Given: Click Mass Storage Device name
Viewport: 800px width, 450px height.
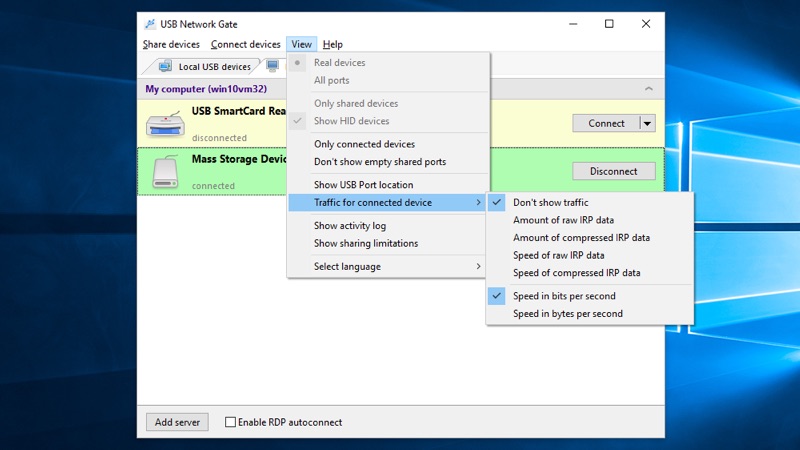Looking at the screenshot, I should click(x=239, y=159).
